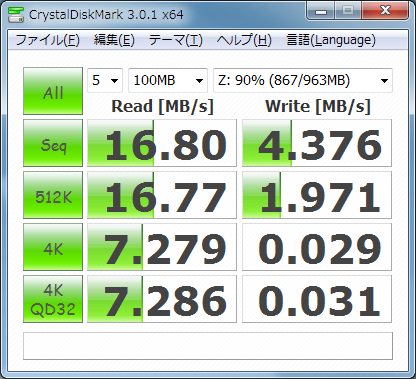The image size is (416, 379).
Task: Open the テーマ(T) menu
Action: click(175, 40)
